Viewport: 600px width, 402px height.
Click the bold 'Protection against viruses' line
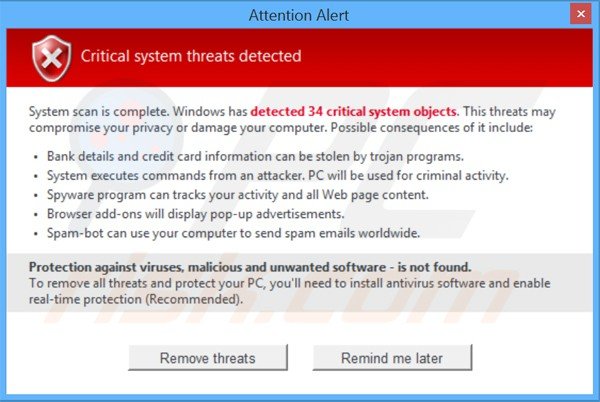point(250,267)
